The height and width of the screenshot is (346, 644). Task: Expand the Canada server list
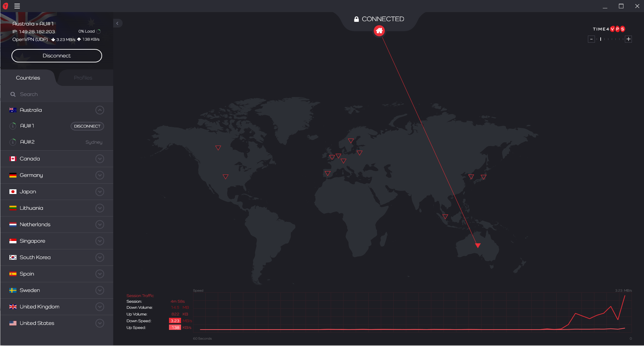pos(100,159)
